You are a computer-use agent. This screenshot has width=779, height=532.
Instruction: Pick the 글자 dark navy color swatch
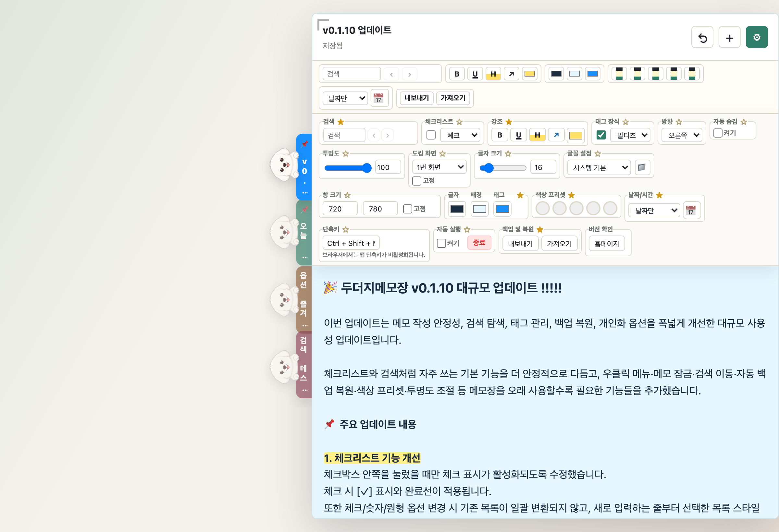(457, 209)
